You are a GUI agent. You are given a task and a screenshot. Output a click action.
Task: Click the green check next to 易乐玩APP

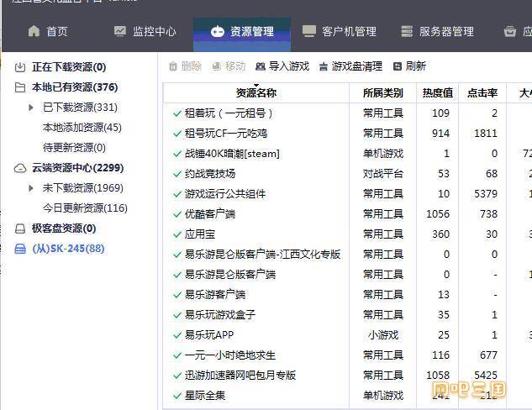[x=177, y=335]
